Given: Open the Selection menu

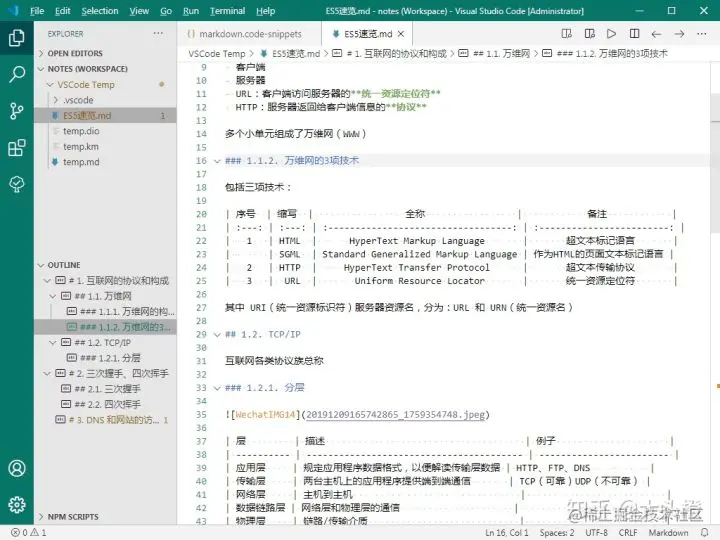Looking at the screenshot, I should (100, 11).
